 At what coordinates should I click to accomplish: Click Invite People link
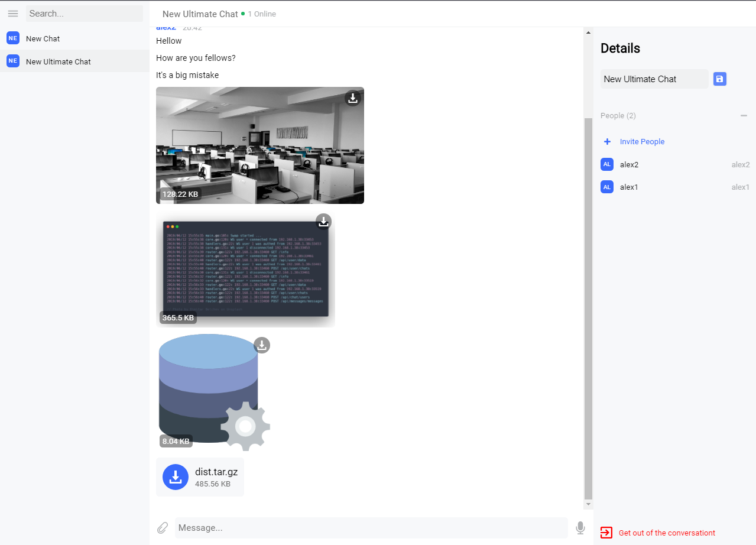(x=642, y=142)
